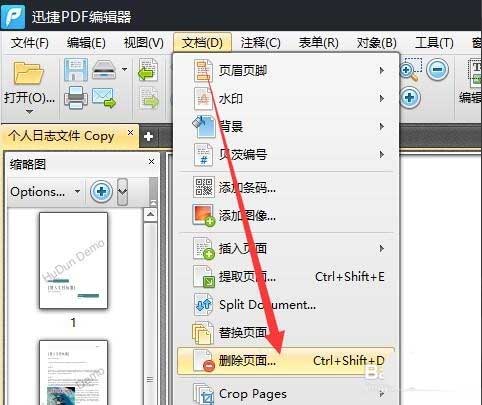Click the Open folder icon

(29, 73)
